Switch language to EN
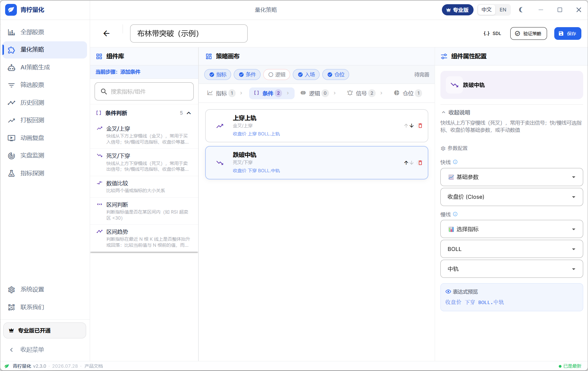Image resolution: width=588 pixels, height=371 pixels. pos(503,10)
